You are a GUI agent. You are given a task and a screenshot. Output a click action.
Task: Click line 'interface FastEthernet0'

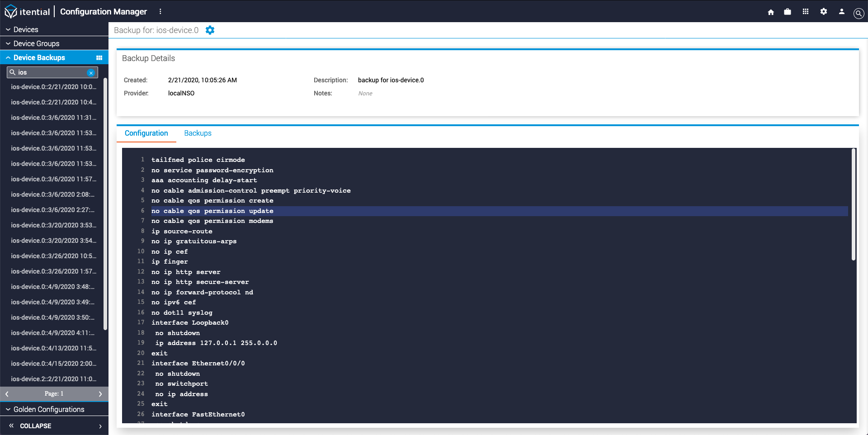pyautogui.click(x=198, y=415)
